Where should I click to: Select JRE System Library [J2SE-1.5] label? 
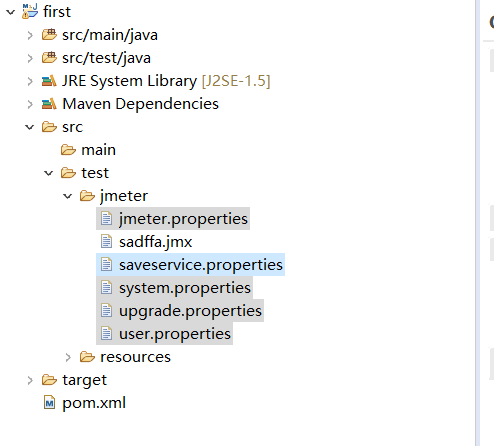point(166,81)
